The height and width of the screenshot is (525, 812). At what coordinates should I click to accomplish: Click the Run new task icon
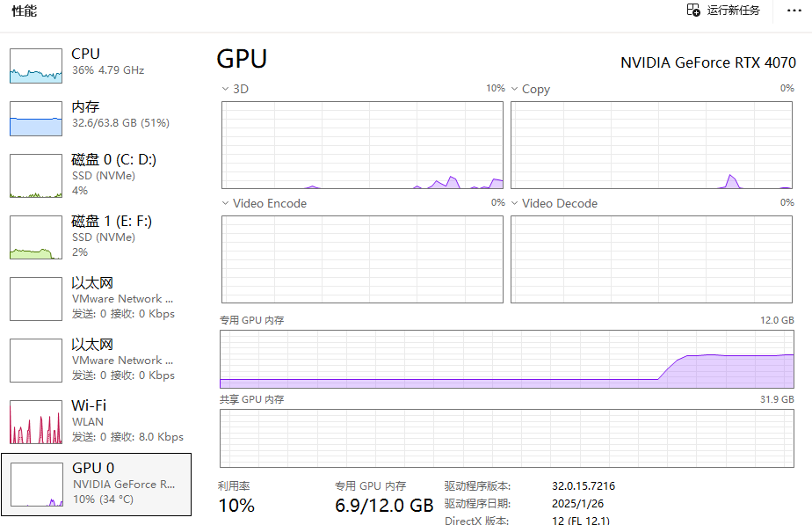[693, 11]
